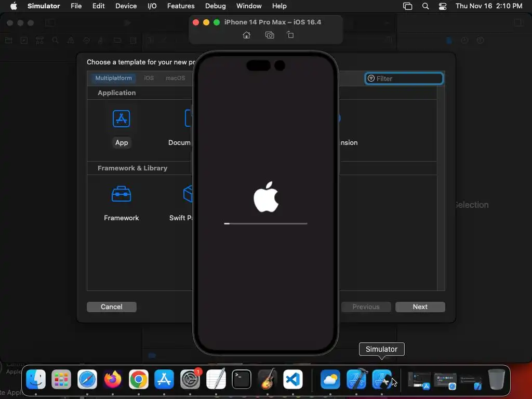Open the Device menu

point(126,6)
